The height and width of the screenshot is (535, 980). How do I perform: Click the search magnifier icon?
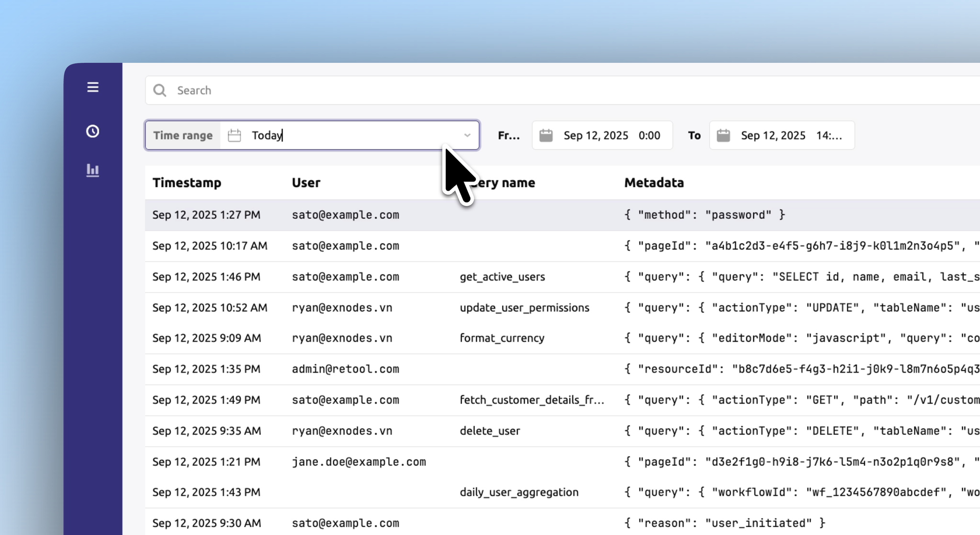(x=160, y=90)
